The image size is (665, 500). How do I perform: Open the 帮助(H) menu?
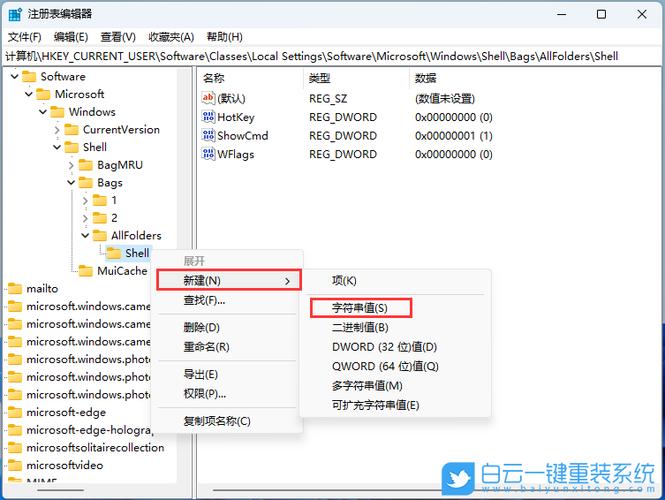click(x=224, y=37)
